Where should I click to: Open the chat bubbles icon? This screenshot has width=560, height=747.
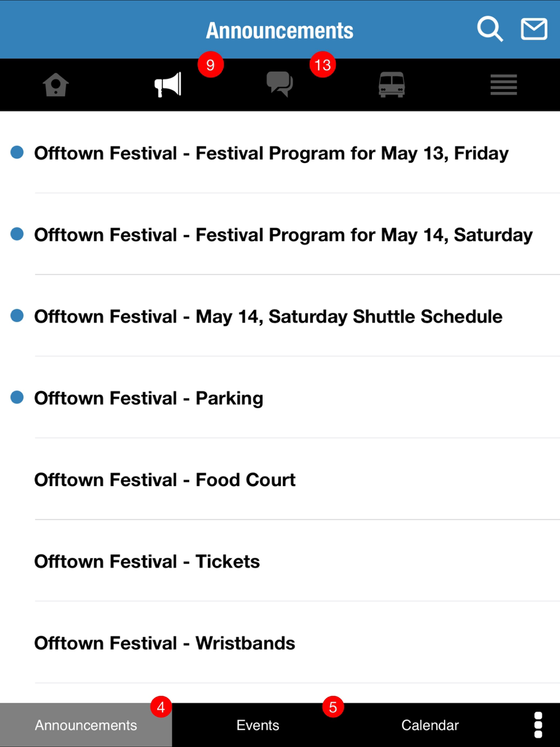[279, 85]
